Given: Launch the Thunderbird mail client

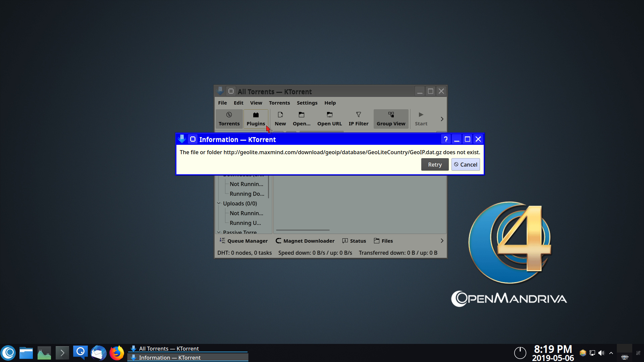Looking at the screenshot, I should point(99,353).
